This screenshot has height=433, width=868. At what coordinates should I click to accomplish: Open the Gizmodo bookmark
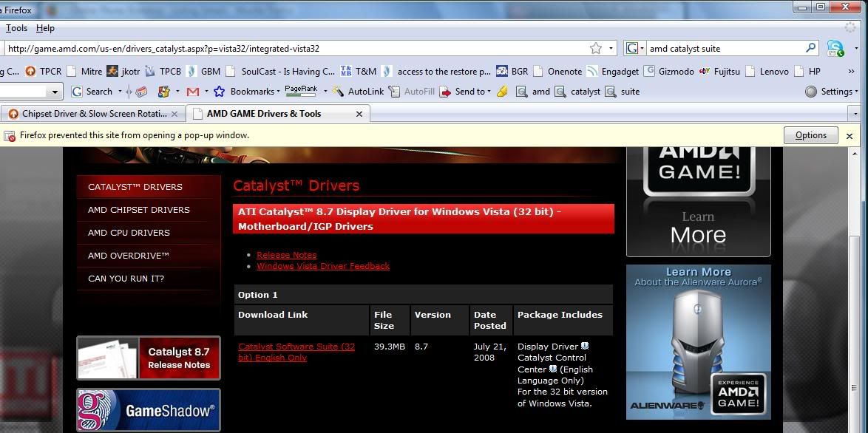click(x=668, y=72)
